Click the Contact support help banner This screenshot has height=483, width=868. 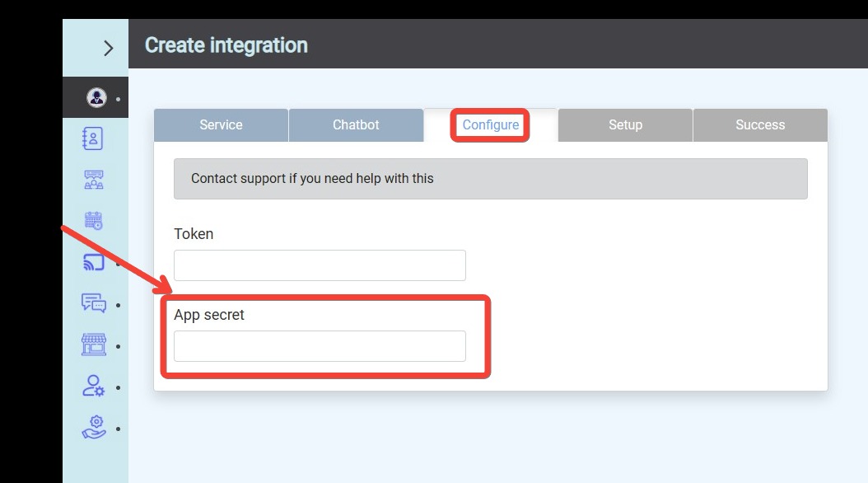click(x=490, y=179)
